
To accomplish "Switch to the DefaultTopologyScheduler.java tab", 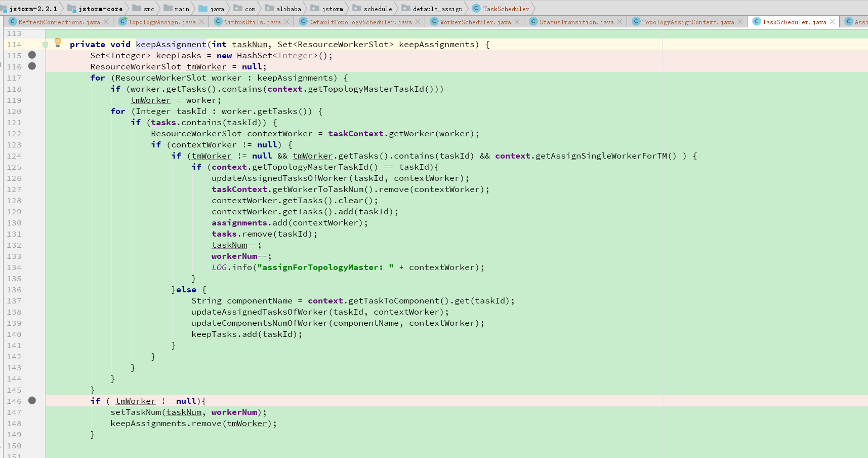I will pyautogui.click(x=360, y=22).
